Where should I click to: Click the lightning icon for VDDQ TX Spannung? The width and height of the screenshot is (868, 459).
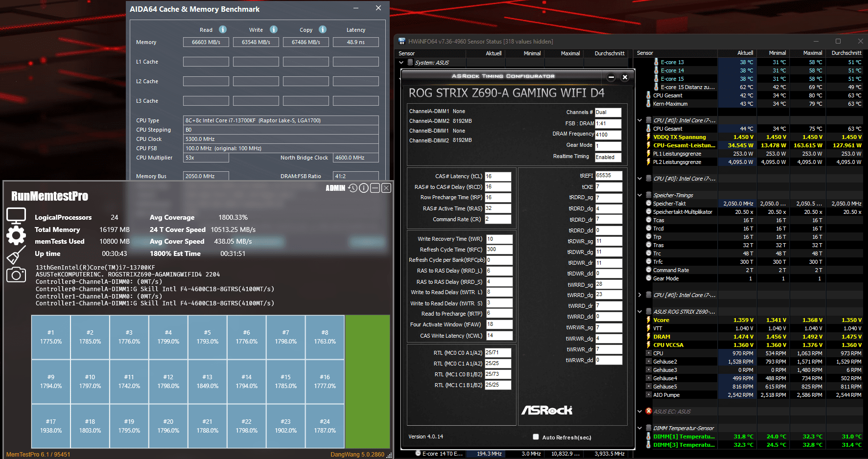click(x=649, y=137)
